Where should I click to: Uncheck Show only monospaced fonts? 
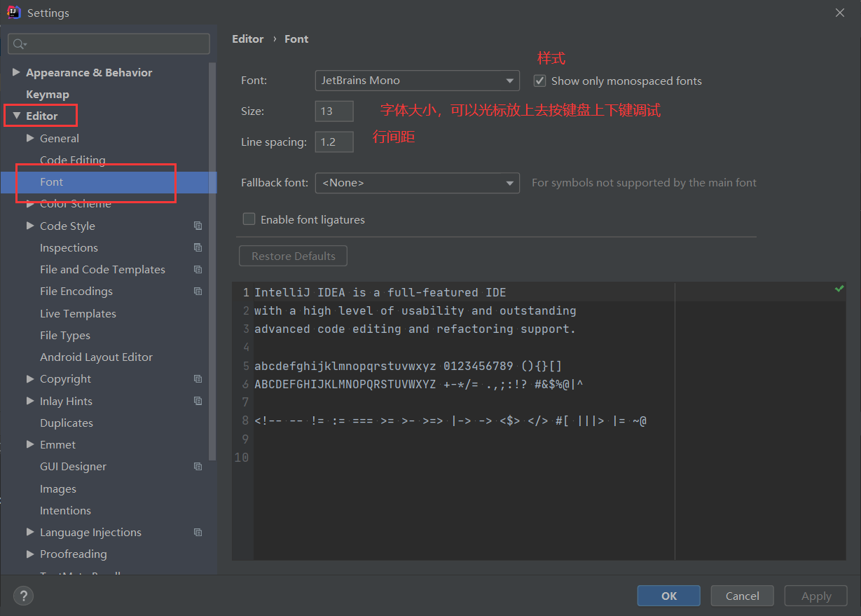pyautogui.click(x=539, y=81)
